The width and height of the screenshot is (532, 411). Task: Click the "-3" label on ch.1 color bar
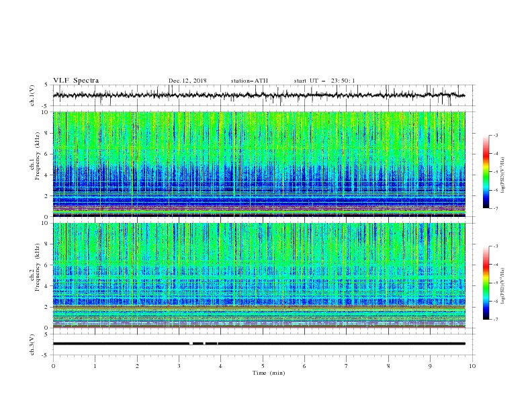pos(495,135)
